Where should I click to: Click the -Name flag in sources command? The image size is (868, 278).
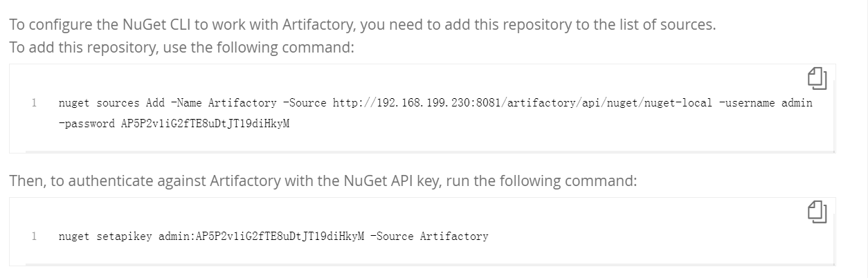(186, 103)
